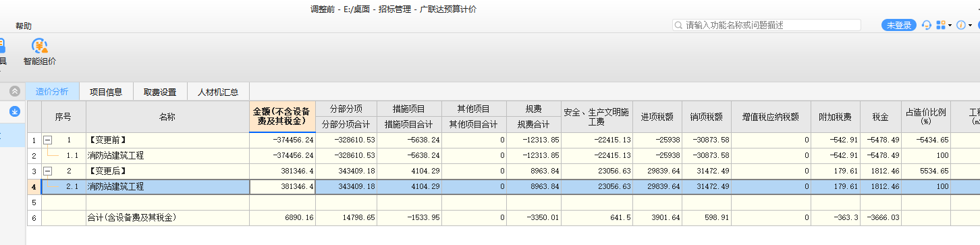980x245 pixels.
Task: Switch to the 造价分析 tab
Action: coord(52,92)
